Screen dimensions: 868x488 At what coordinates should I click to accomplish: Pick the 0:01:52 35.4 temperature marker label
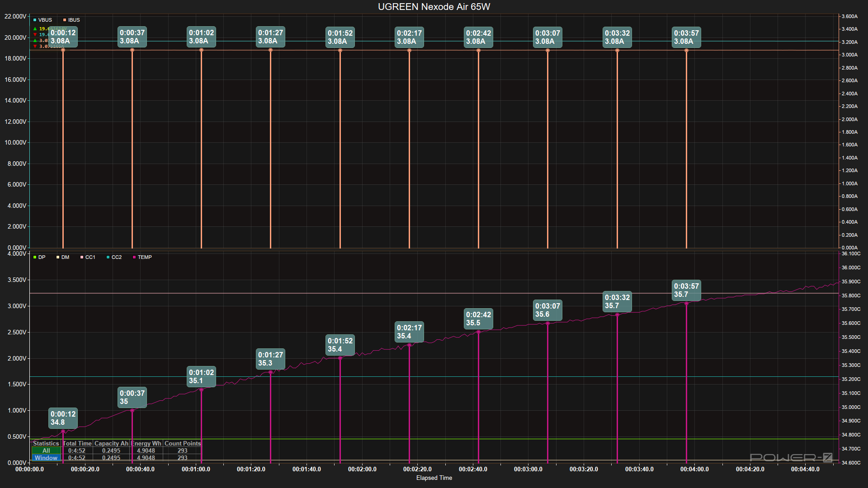coord(340,345)
